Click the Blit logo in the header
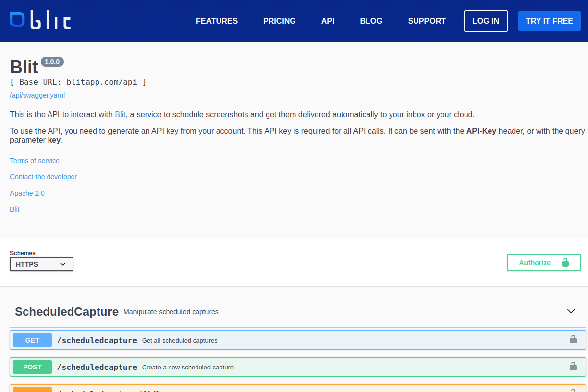 (x=40, y=21)
